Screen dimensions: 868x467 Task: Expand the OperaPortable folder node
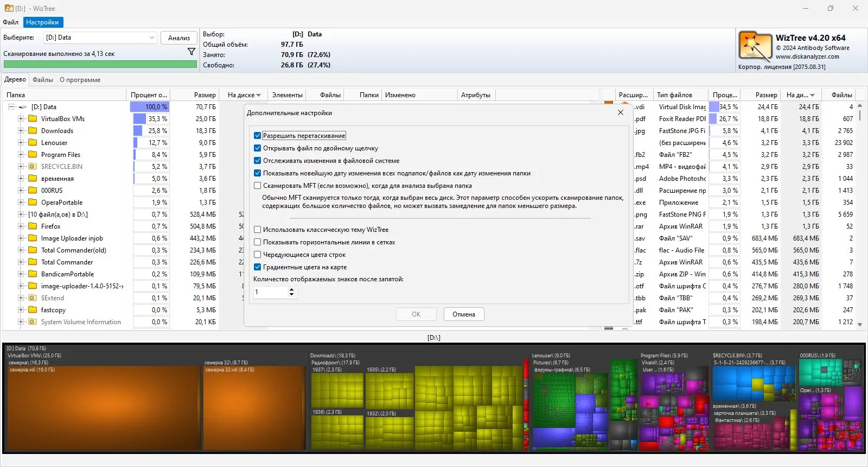(21, 202)
